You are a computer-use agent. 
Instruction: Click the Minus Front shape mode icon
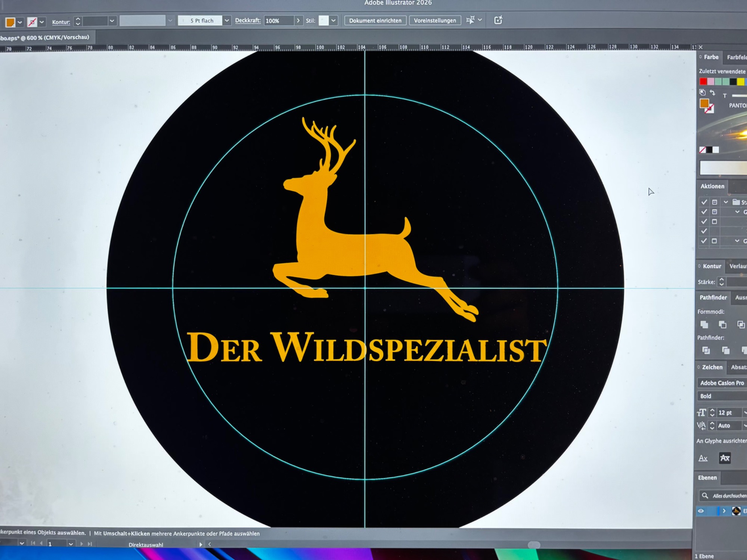722,324
